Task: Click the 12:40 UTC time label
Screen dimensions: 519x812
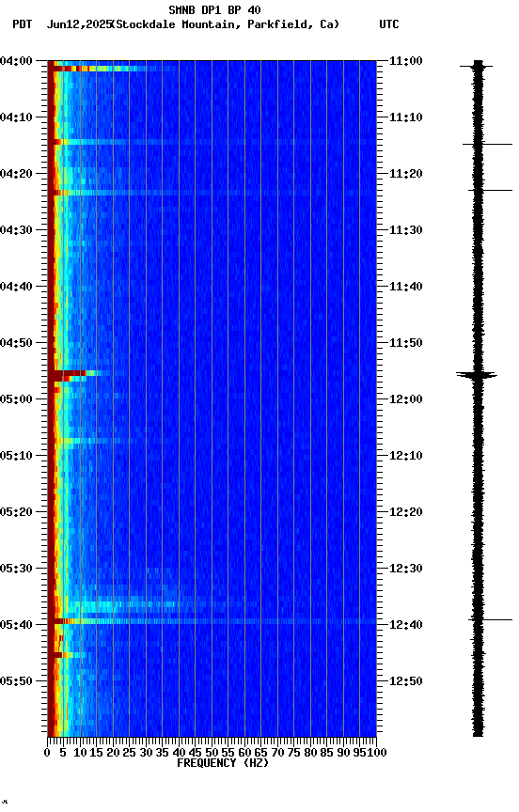Action: tap(406, 625)
